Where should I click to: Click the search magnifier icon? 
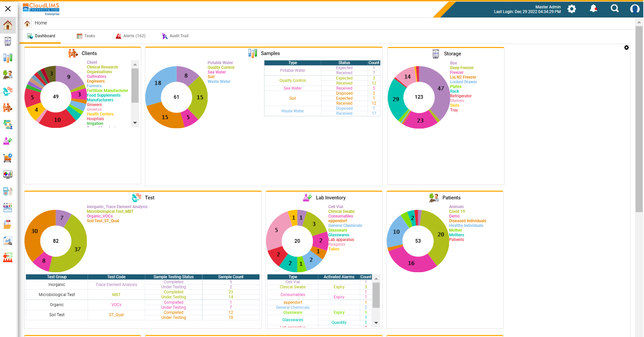tap(614, 9)
